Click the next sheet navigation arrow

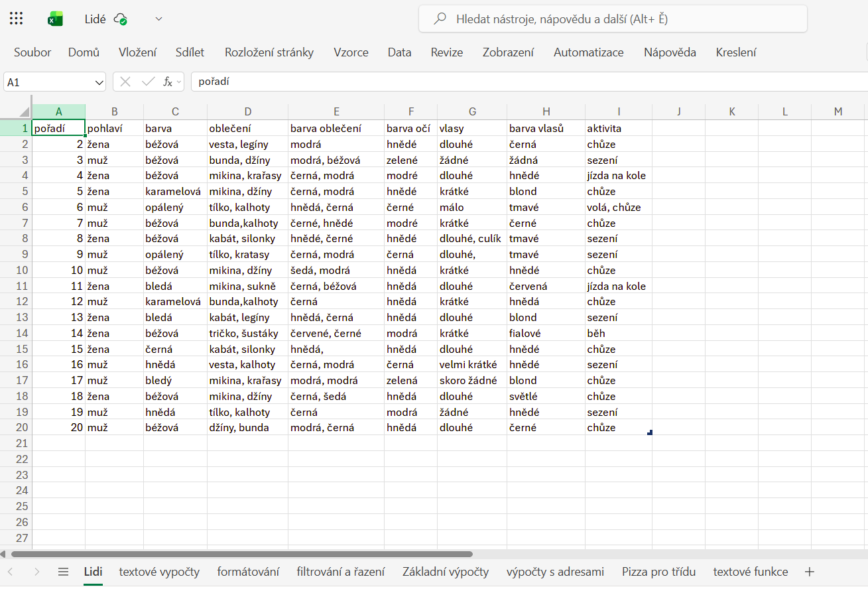point(36,572)
